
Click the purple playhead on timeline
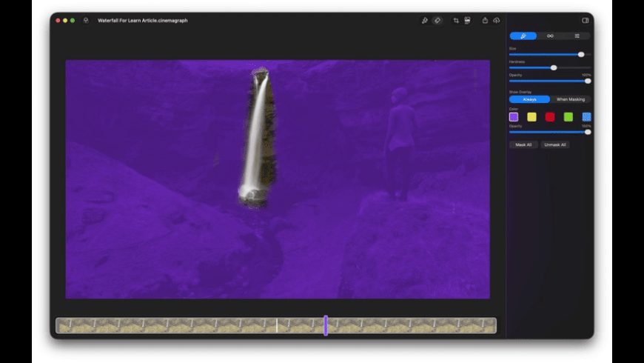pos(326,326)
